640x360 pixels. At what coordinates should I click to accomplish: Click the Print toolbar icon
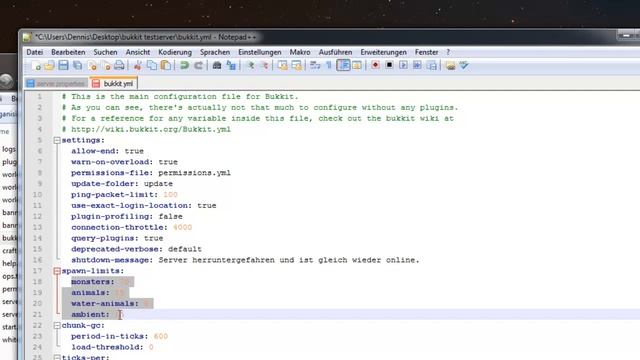pyautogui.click(x=119, y=65)
